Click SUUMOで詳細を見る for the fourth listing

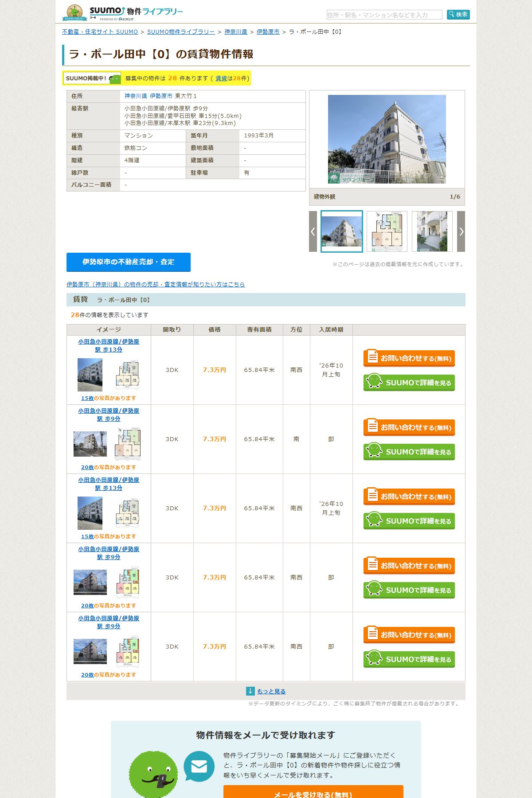click(409, 590)
